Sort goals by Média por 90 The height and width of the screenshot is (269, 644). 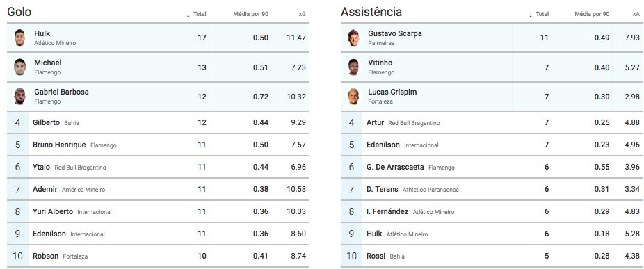pos(251,14)
